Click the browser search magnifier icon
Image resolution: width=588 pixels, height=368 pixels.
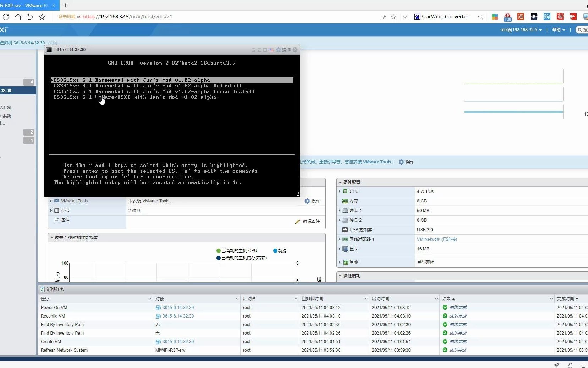click(x=480, y=17)
